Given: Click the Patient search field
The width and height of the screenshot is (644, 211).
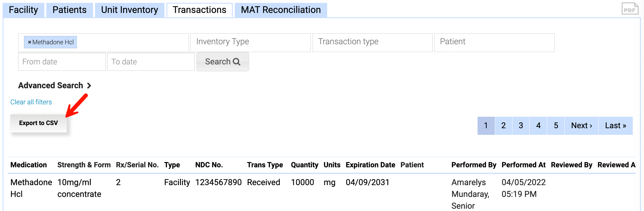Looking at the screenshot, I should coord(494,42).
